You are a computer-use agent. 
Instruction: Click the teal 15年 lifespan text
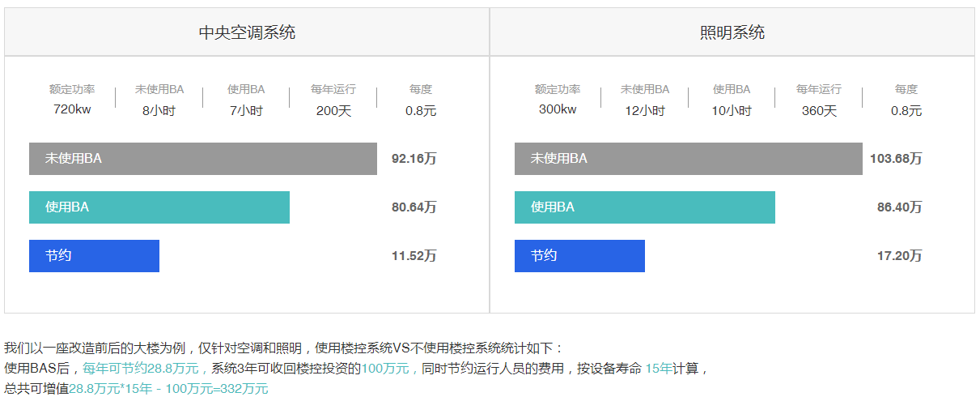tap(659, 368)
